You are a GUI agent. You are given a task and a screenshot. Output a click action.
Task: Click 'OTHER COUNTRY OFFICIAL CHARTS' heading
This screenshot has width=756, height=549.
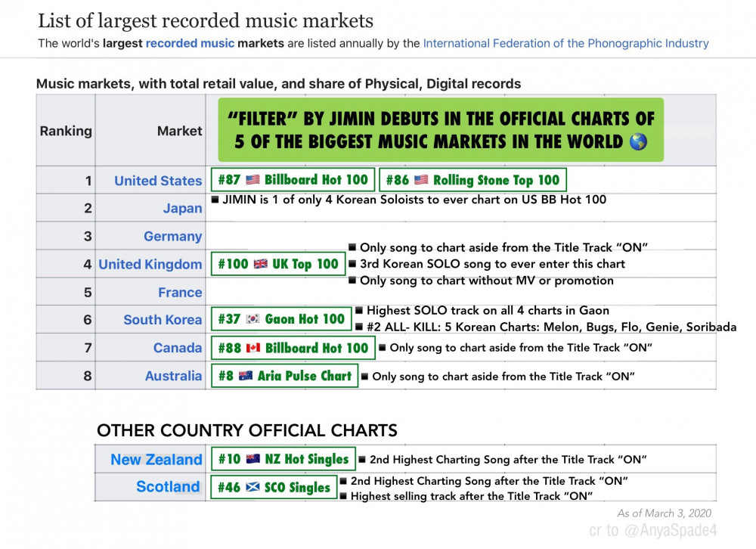pyautogui.click(x=247, y=430)
